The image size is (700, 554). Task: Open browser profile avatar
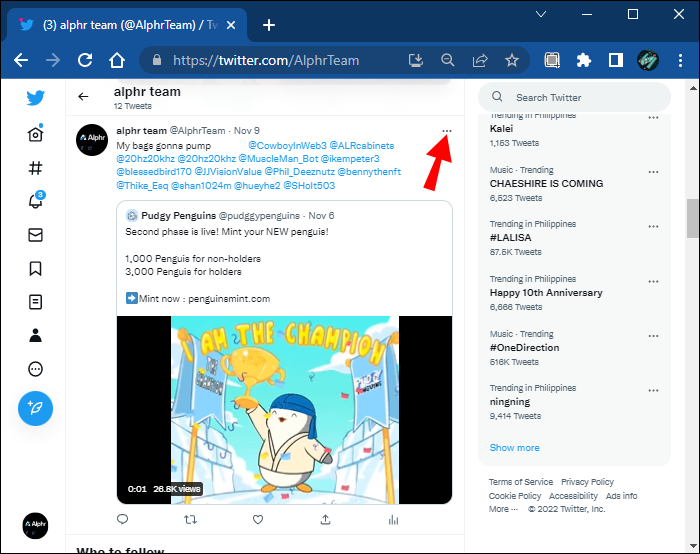coord(648,60)
